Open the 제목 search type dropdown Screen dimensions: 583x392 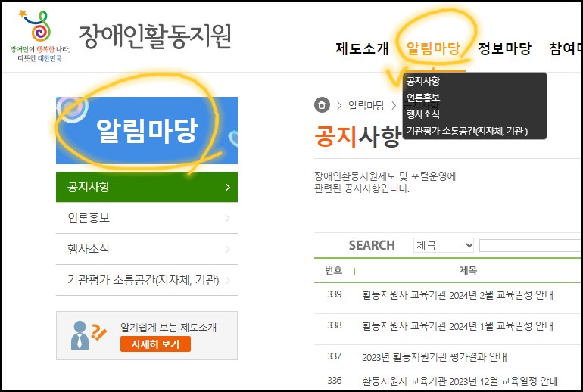(444, 245)
